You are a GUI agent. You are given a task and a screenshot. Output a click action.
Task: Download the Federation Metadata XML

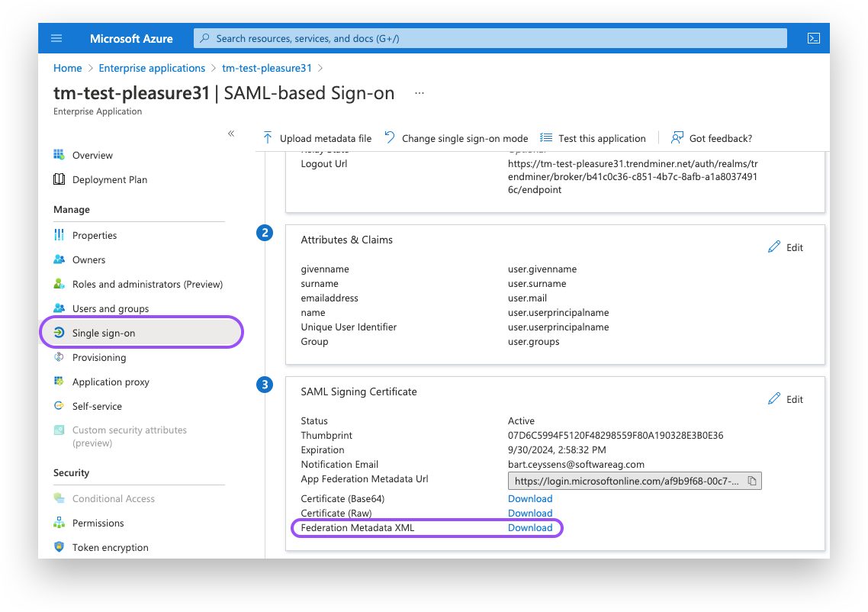tap(530, 528)
